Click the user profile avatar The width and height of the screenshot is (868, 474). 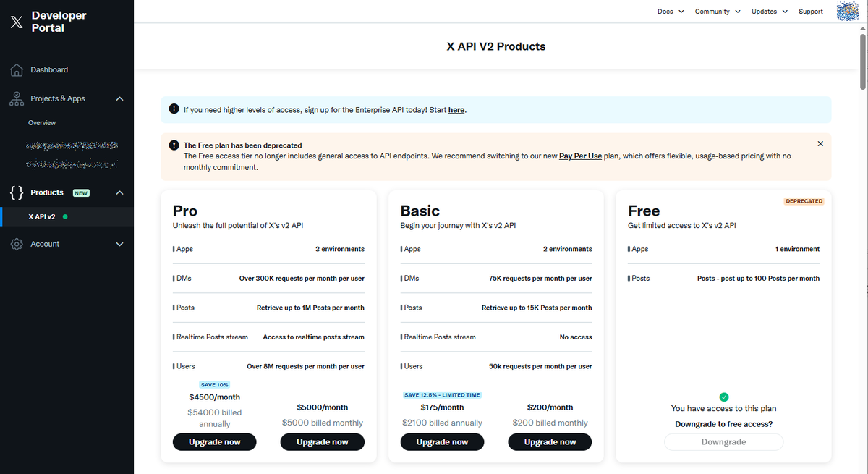click(x=847, y=11)
